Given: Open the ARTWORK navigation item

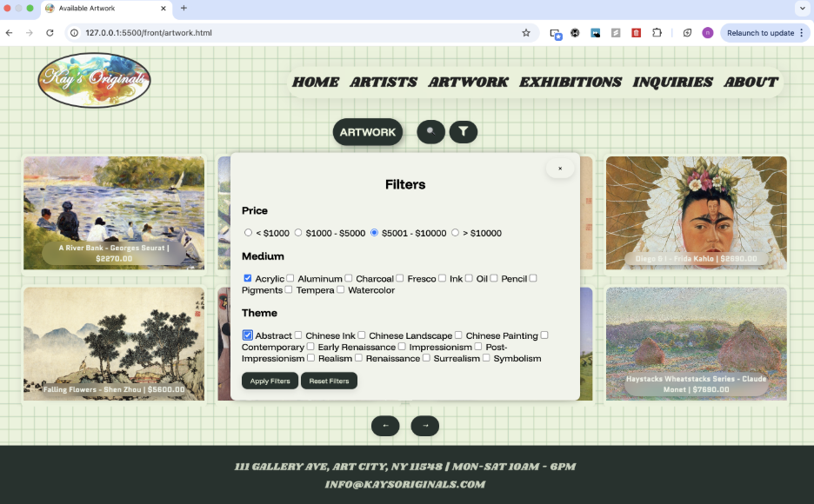Looking at the screenshot, I should pos(468,82).
